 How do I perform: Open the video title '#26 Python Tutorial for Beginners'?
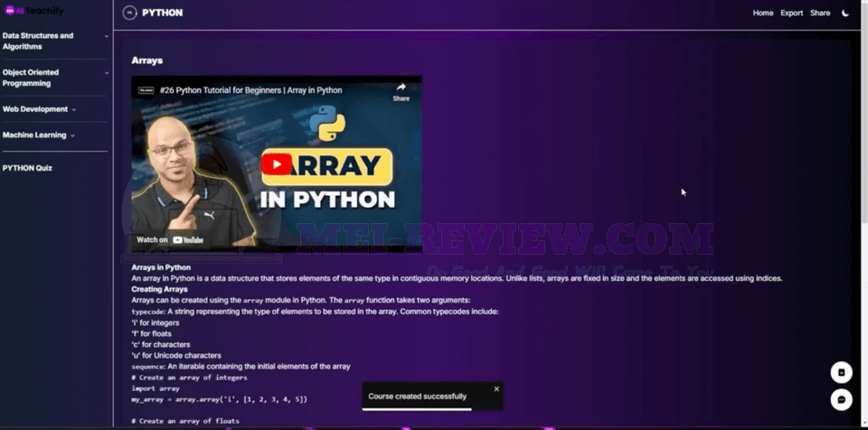[x=250, y=90]
